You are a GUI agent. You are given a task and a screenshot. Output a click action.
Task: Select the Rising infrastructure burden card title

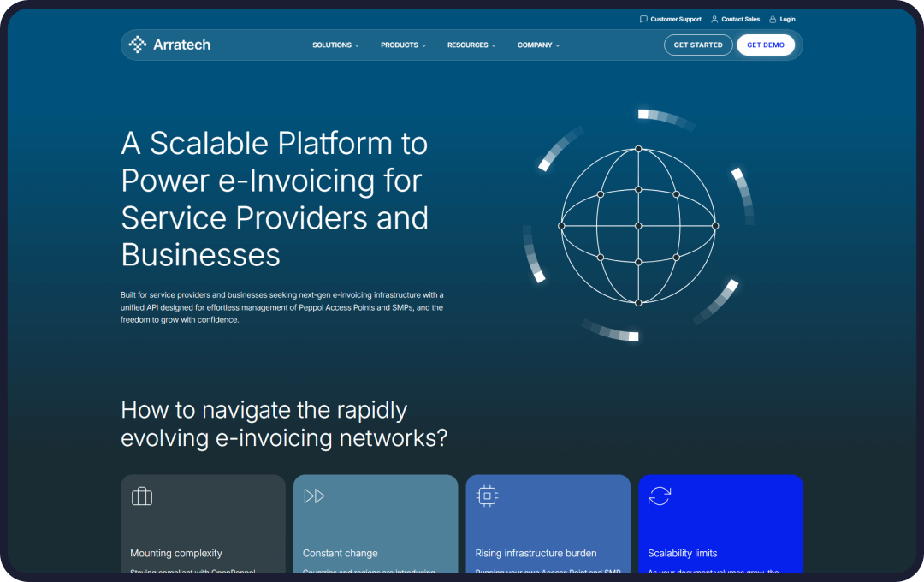[536, 553]
